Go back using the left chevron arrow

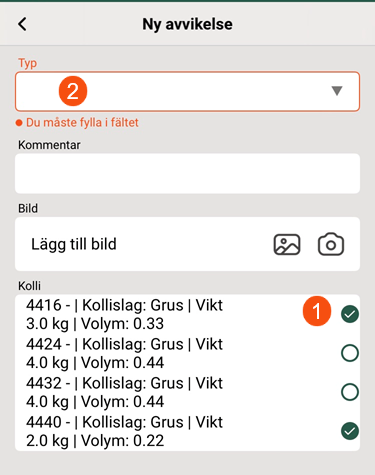[22, 24]
